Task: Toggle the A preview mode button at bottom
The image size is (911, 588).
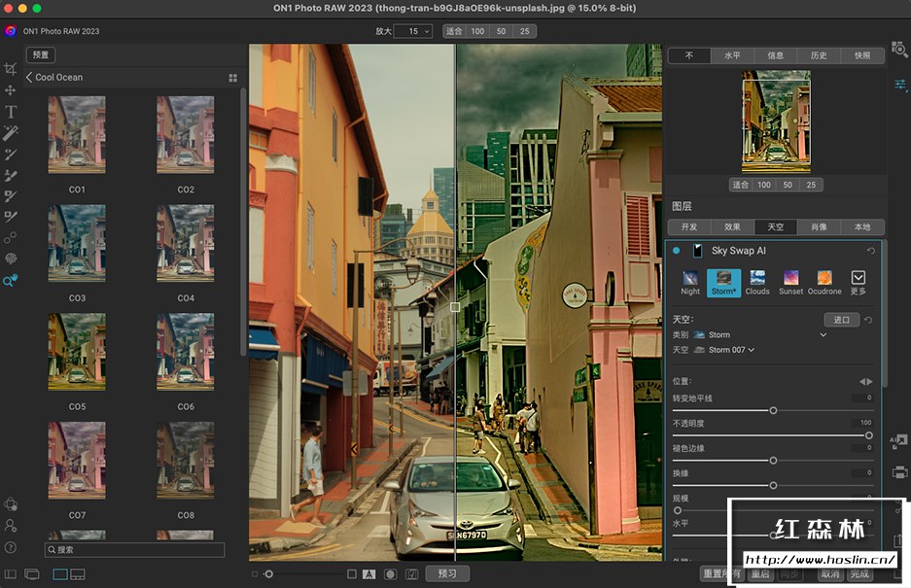Action: (x=368, y=573)
